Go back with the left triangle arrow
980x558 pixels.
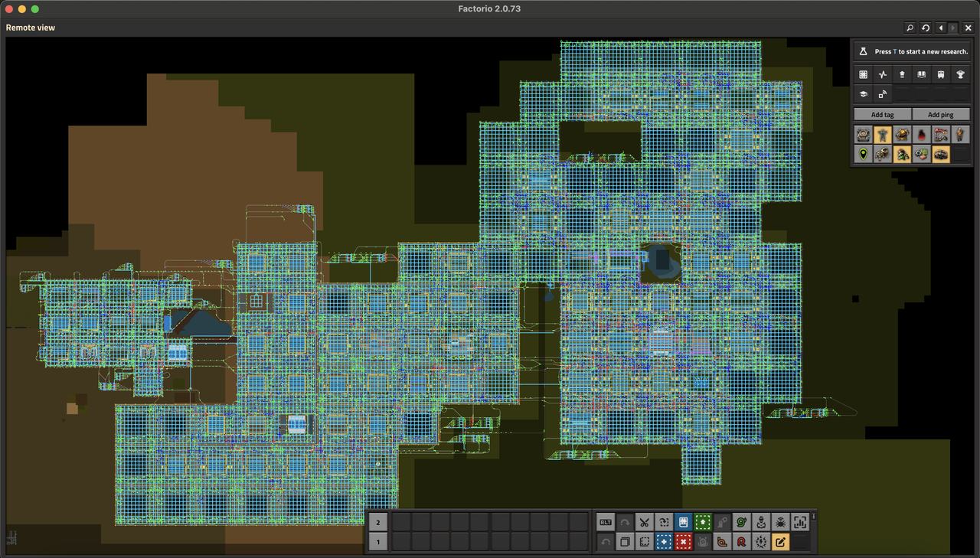[x=941, y=28]
